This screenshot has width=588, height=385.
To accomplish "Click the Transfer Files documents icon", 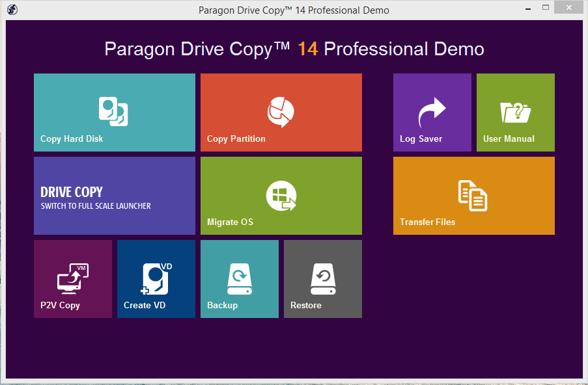I will [x=473, y=196].
